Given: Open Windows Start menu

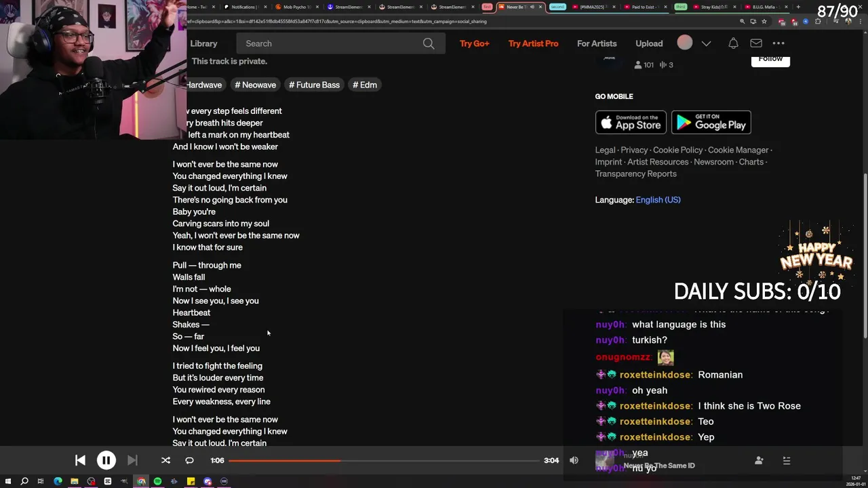Looking at the screenshot, I should click(x=7, y=481).
